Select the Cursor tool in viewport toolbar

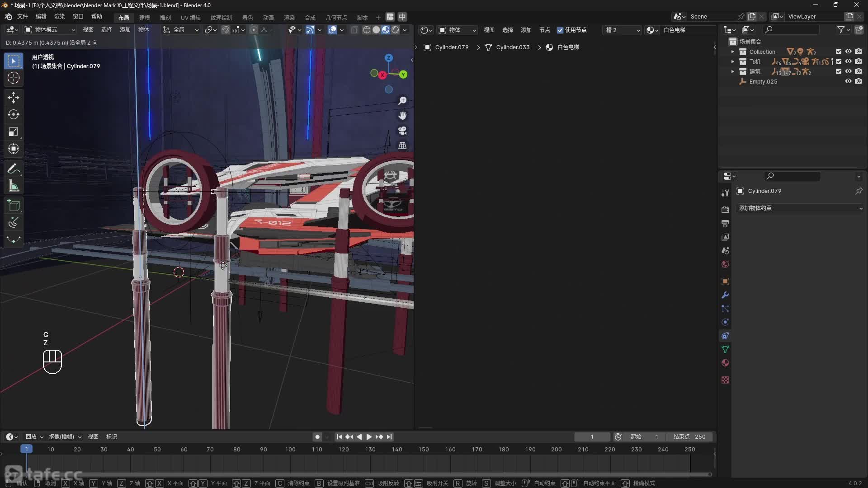coord(14,78)
